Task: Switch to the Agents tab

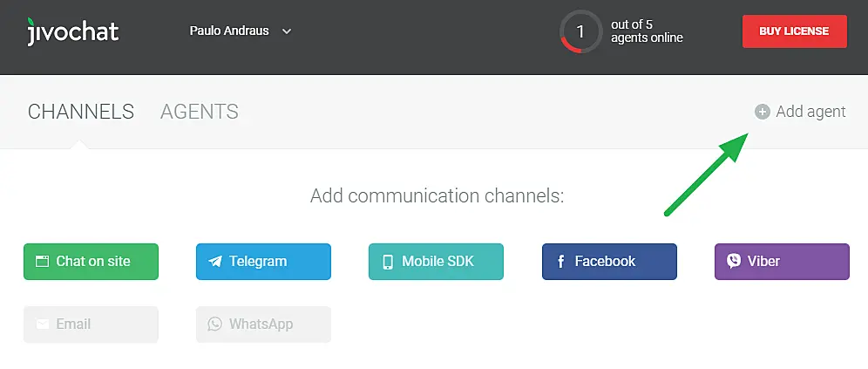Action: 200,112
